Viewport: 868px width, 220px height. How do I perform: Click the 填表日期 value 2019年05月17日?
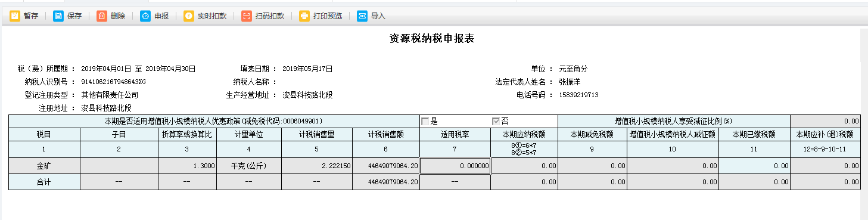tap(307, 69)
